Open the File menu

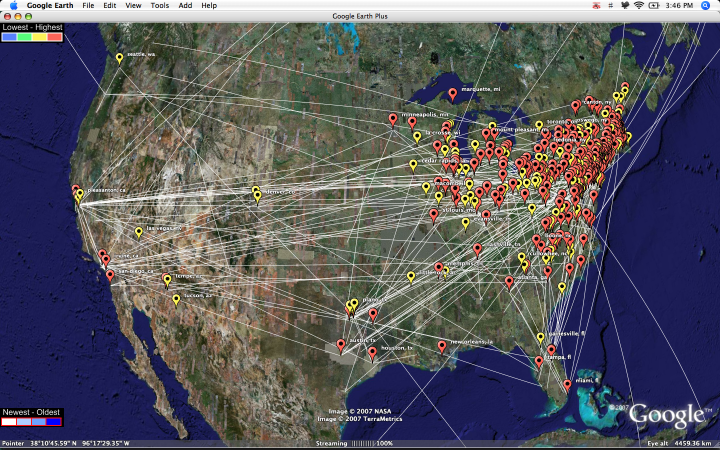pyautogui.click(x=88, y=6)
